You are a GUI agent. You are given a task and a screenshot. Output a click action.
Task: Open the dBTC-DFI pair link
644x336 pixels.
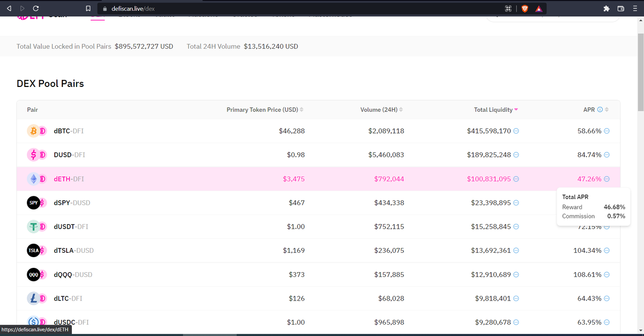click(x=69, y=131)
